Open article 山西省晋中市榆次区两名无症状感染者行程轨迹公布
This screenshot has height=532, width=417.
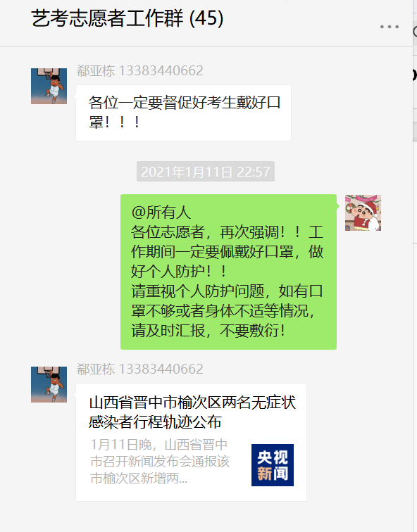tap(192, 412)
